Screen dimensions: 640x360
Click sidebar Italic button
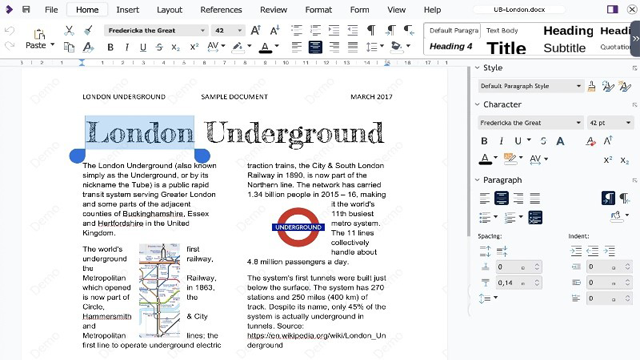pyautogui.click(x=501, y=141)
